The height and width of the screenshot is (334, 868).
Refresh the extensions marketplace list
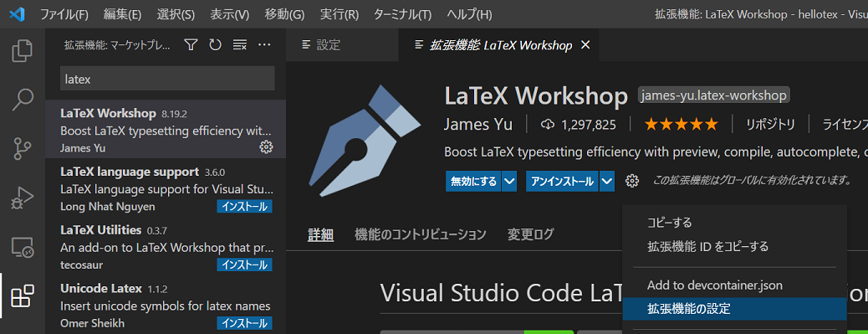[216, 45]
